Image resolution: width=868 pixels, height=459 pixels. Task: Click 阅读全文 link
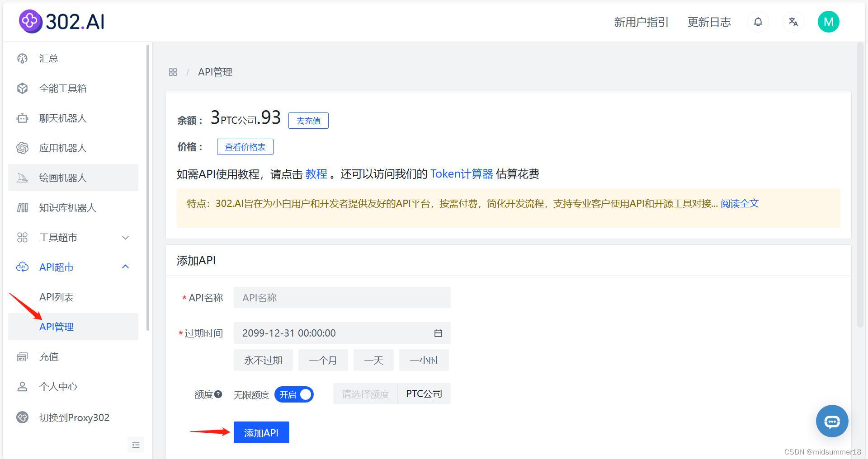740,204
